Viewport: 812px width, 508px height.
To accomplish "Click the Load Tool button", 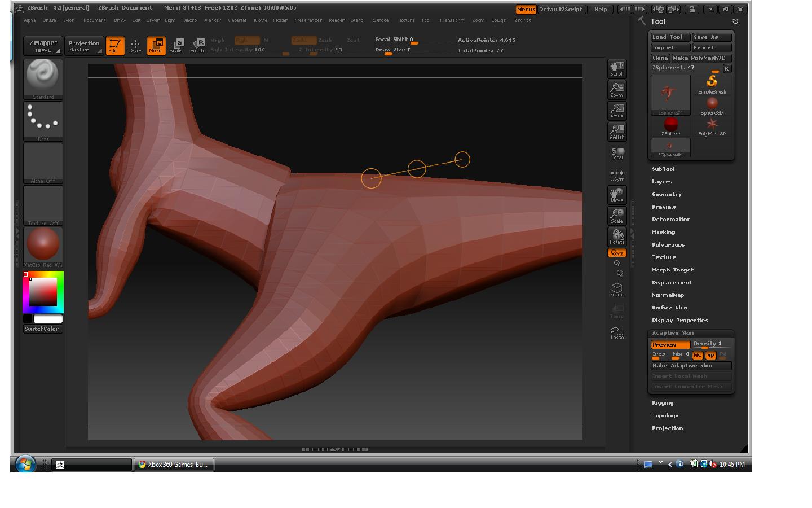I will [669, 37].
